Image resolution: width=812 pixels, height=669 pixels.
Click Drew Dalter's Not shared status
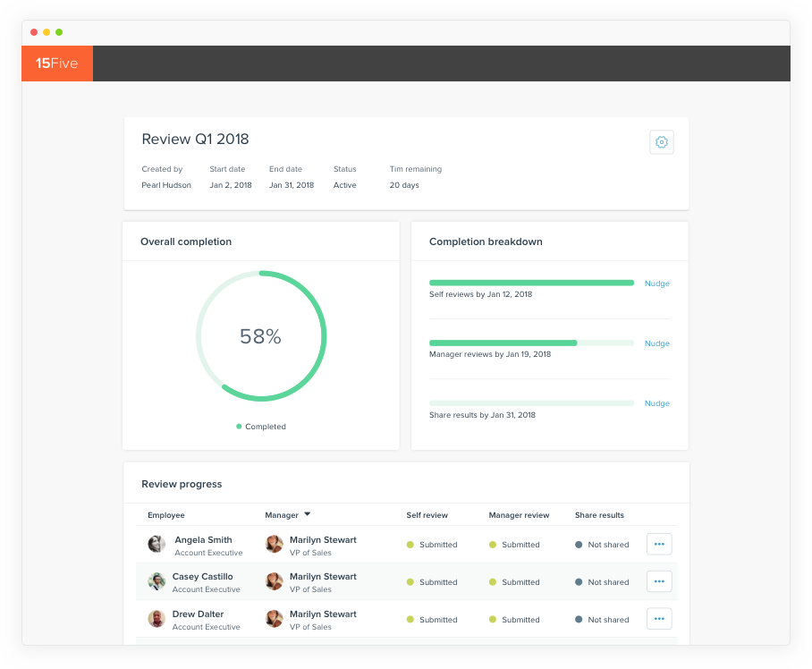pyautogui.click(x=607, y=620)
